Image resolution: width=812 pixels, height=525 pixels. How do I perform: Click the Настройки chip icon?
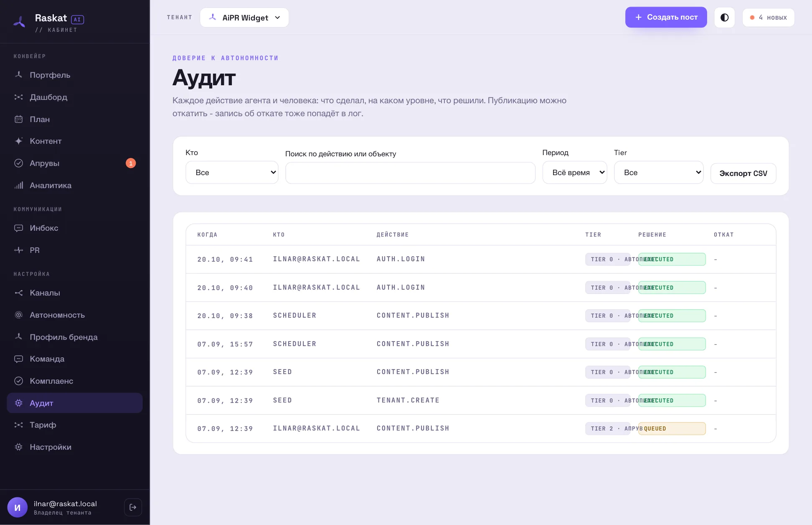coord(18,447)
